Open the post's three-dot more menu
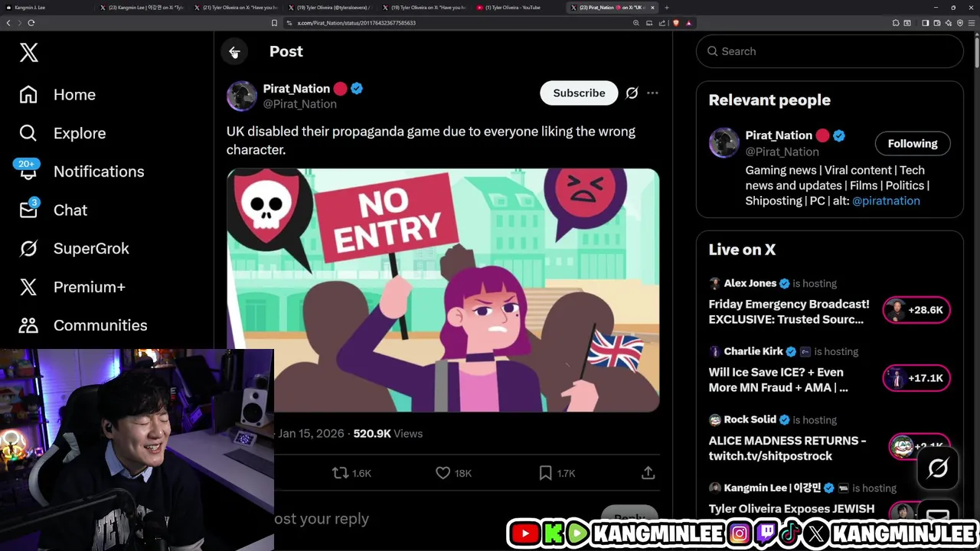Screen dimensions: 980x551 tap(652, 93)
